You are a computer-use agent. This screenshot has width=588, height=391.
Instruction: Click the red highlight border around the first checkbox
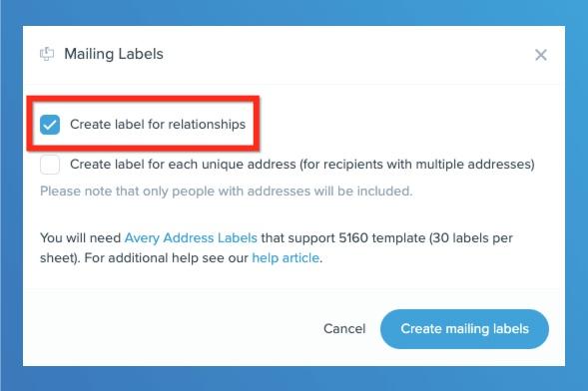143,99
